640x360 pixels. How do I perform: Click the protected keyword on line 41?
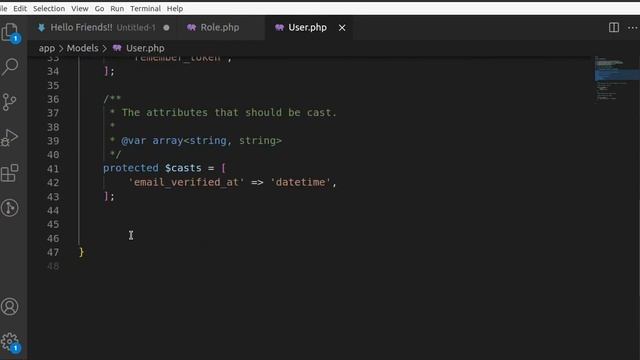pyautogui.click(x=131, y=168)
